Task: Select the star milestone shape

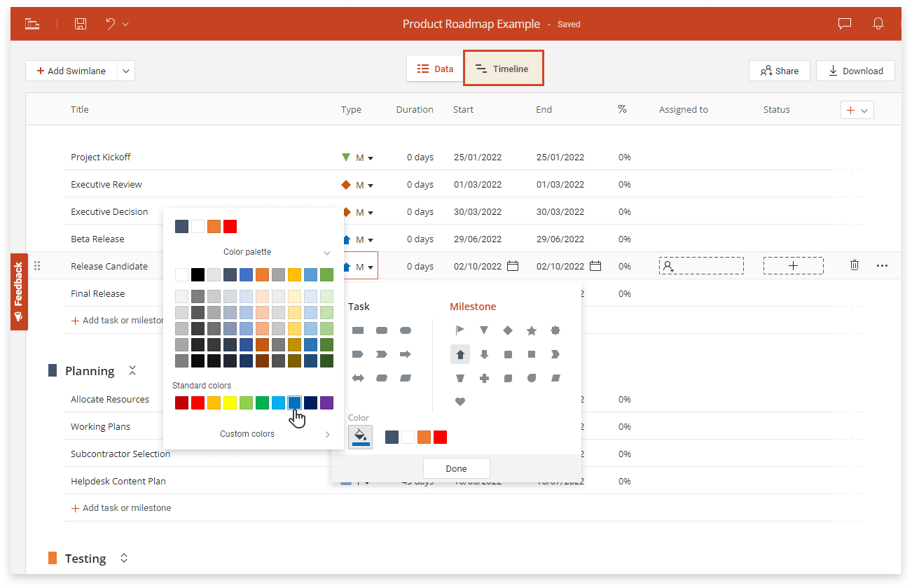Action: (x=532, y=330)
